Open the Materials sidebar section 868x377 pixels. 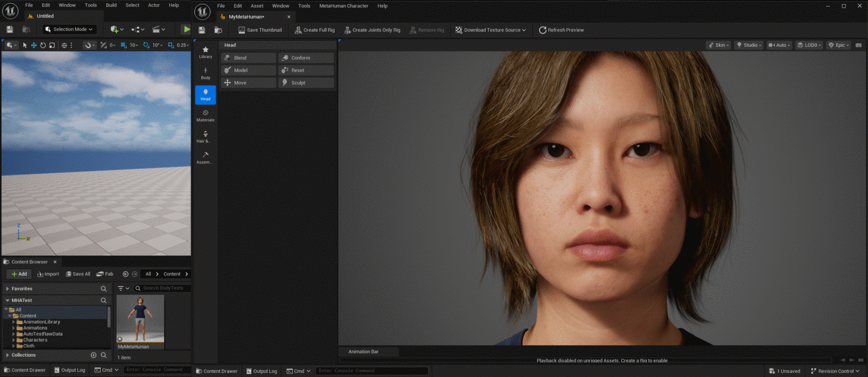205,116
